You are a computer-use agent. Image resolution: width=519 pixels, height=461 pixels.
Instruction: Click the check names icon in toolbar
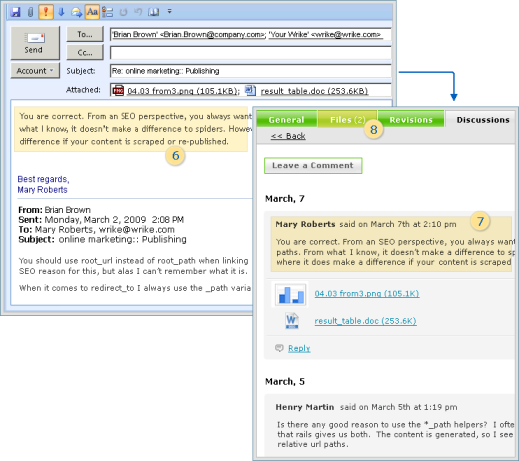click(107, 12)
